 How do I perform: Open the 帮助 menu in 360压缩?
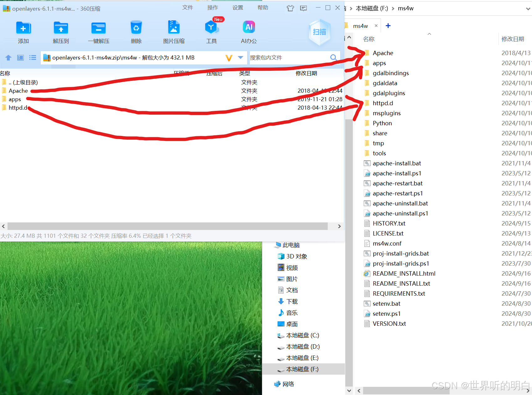[x=263, y=8]
